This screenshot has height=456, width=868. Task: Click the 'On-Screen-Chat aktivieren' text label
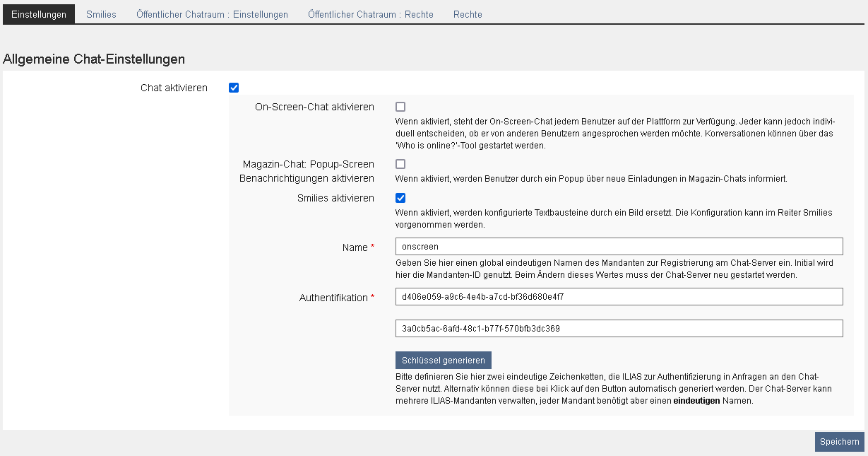point(314,107)
